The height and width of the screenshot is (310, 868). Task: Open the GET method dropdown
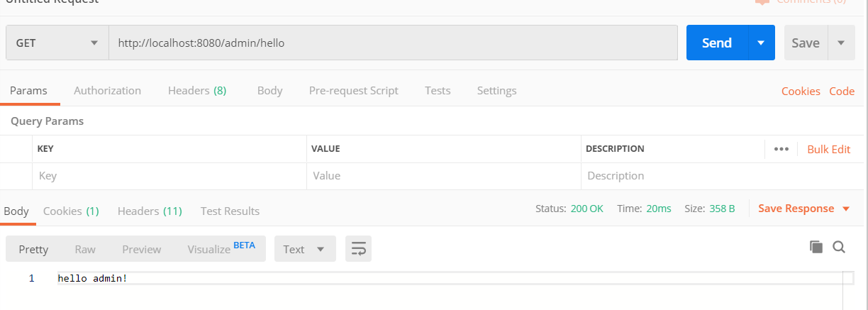[x=57, y=43]
